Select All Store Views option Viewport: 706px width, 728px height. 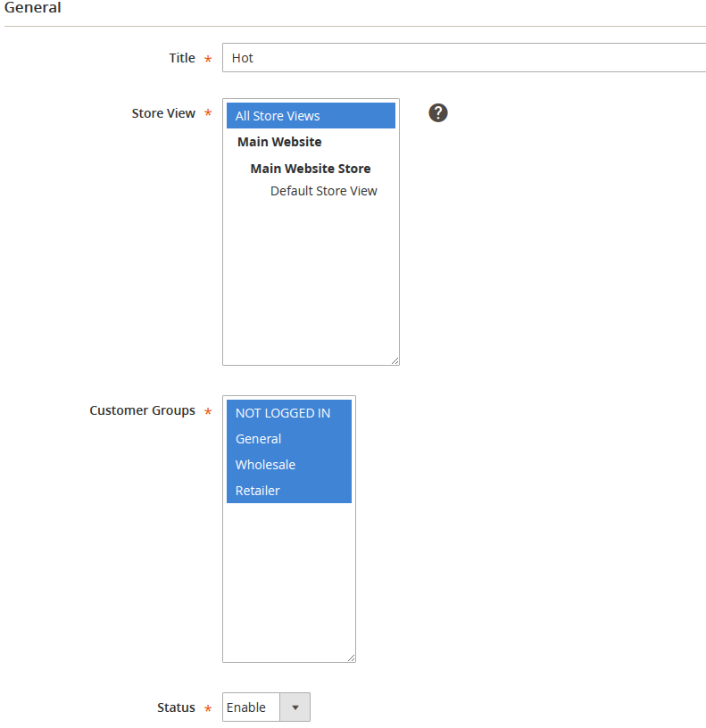311,116
